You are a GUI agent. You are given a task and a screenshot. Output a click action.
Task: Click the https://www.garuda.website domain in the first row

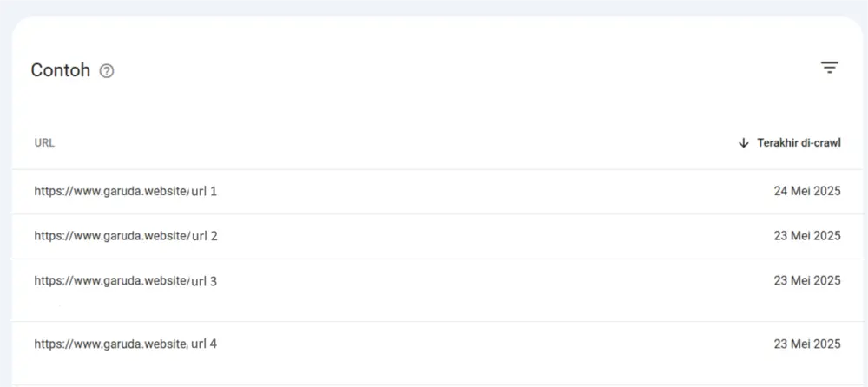pos(110,192)
